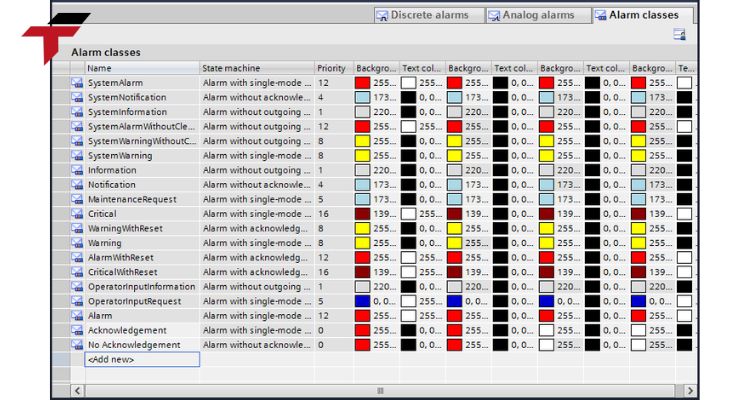Viewport: 750px width, 400px height.
Task: Click the SystemWarning row icon
Action: pyautogui.click(x=77, y=156)
